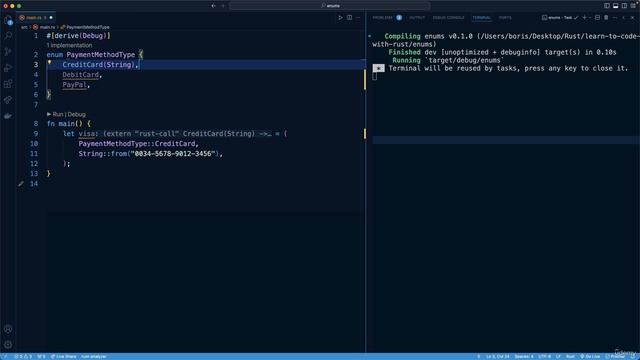Split the editor to the right

349,18
